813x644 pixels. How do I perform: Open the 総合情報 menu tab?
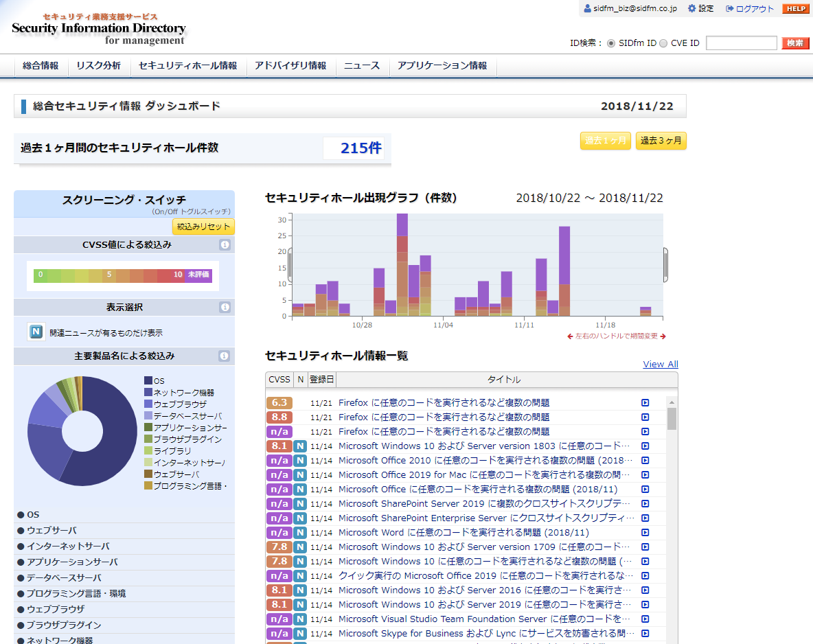click(x=41, y=66)
